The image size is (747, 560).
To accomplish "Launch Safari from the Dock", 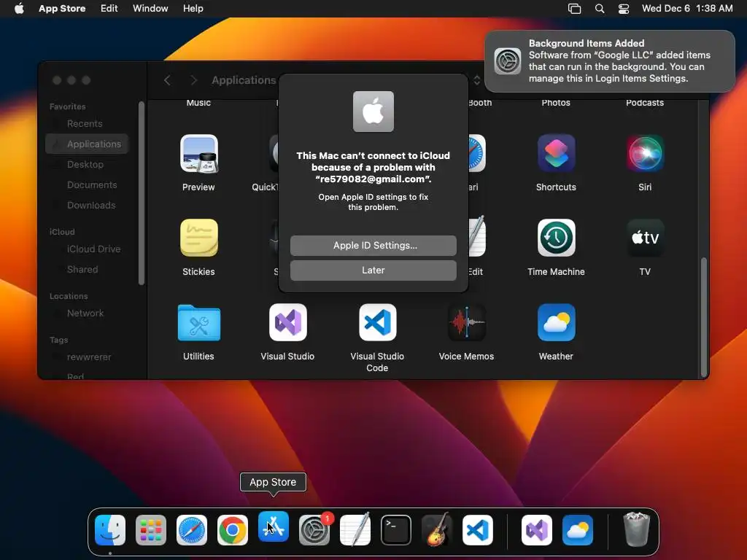I will tap(192, 529).
